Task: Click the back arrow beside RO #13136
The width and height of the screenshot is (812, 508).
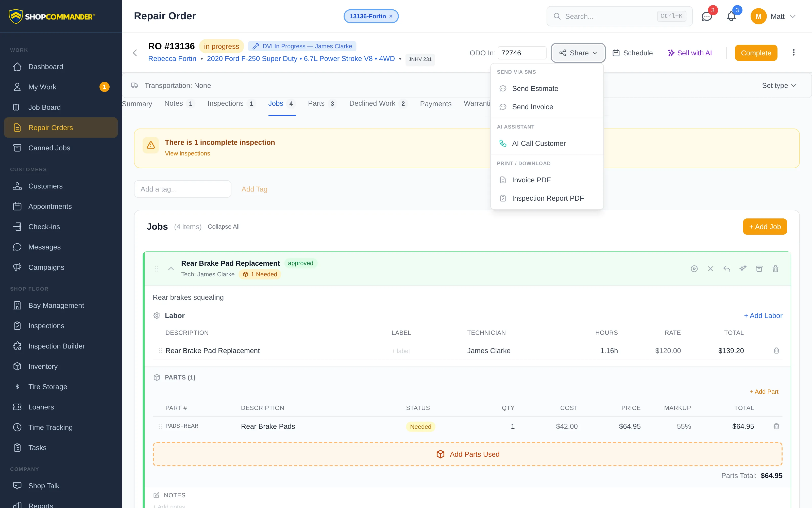Action: 135,53
